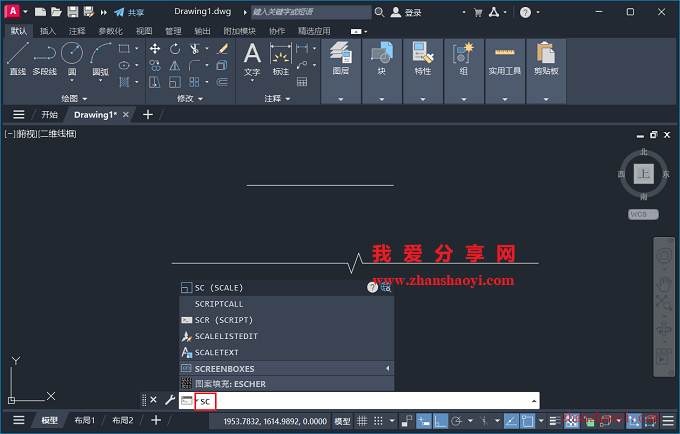The width and height of the screenshot is (680, 434).
Task: Switch to Layout1 (布局1) tab
Action: (x=84, y=420)
